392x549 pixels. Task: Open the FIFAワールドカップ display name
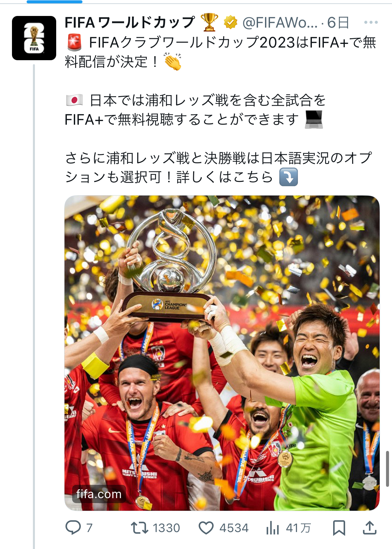[x=130, y=23]
